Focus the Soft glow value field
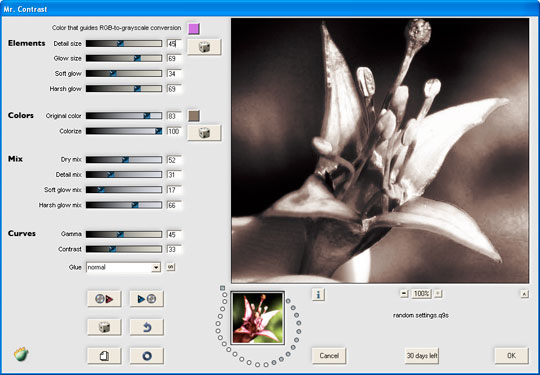Screen dimensions: 540x375 tap(174, 74)
